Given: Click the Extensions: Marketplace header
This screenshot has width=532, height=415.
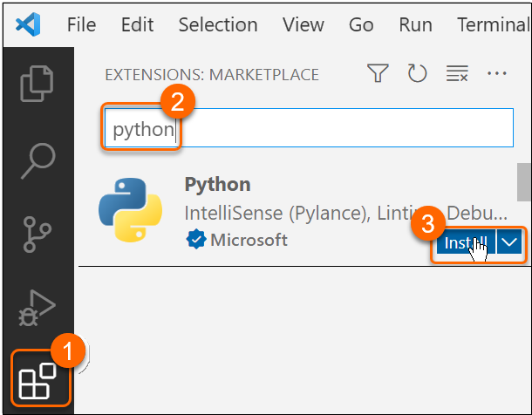Looking at the screenshot, I should 212,75.
